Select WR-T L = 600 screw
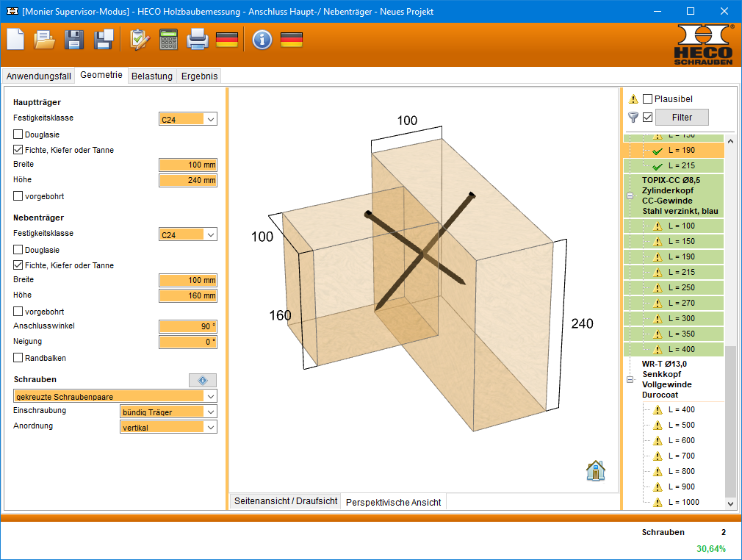 [x=682, y=440]
